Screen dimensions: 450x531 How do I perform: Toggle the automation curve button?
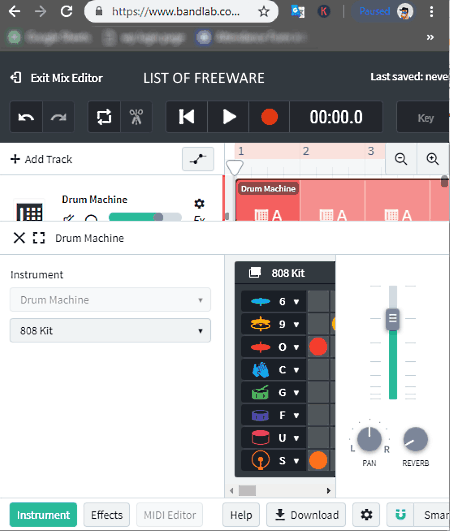coord(198,159)
